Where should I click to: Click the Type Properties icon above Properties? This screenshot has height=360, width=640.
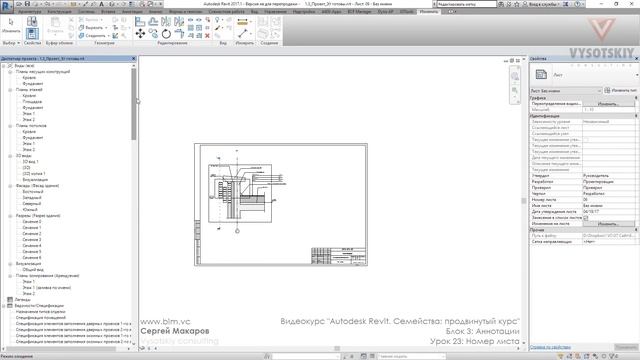point(32,21)
